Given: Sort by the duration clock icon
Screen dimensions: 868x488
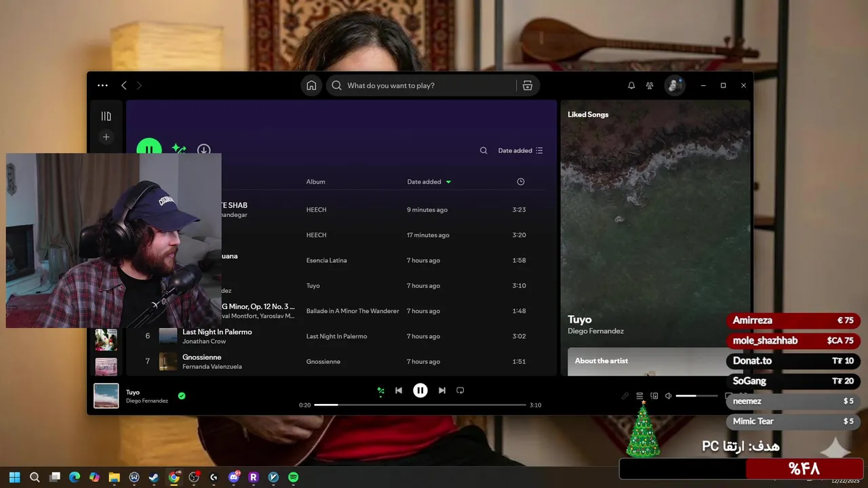Looking at the screenshot, I should [x=521, y=182].
